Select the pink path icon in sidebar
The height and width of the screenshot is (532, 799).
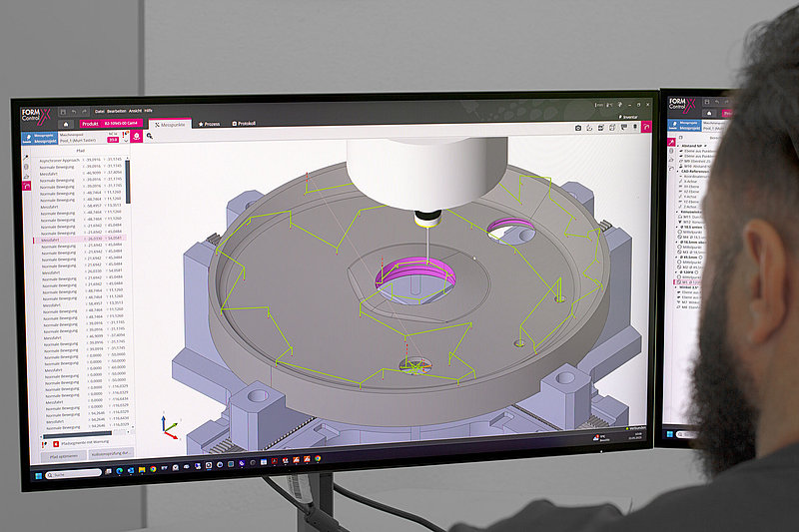[x=27, y=187]
